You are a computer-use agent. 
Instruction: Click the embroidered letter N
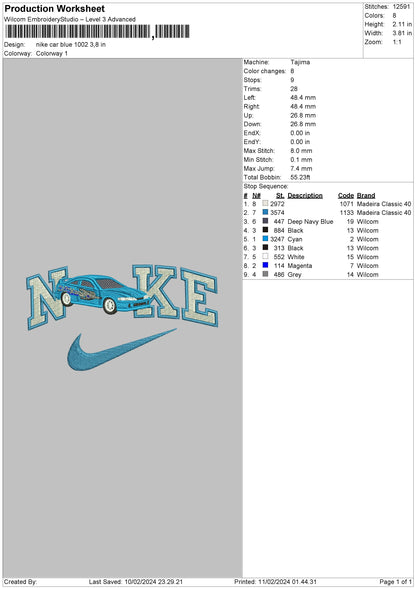(x=47, y=297)
